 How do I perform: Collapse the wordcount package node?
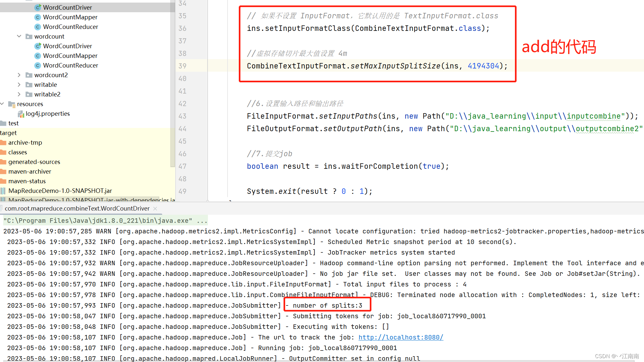(x=19, y=36)
